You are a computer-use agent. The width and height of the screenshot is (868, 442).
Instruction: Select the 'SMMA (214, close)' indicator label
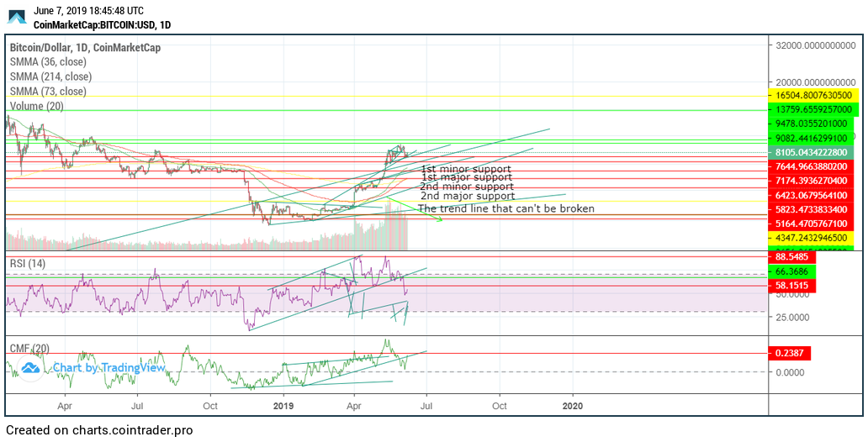pyautogui.click(x=50, y=77)
